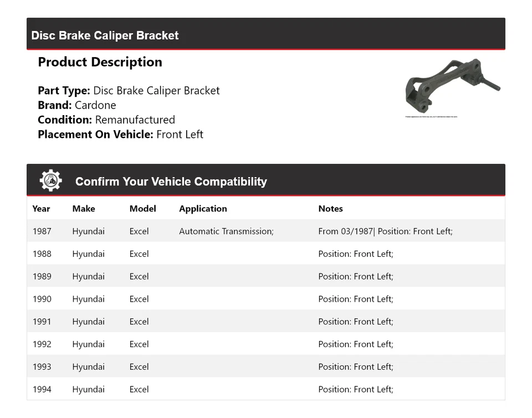Viewport: 532px width, 418px height.
Task: Click the 1987 Hyundai Excel row year
Action: 42,231
